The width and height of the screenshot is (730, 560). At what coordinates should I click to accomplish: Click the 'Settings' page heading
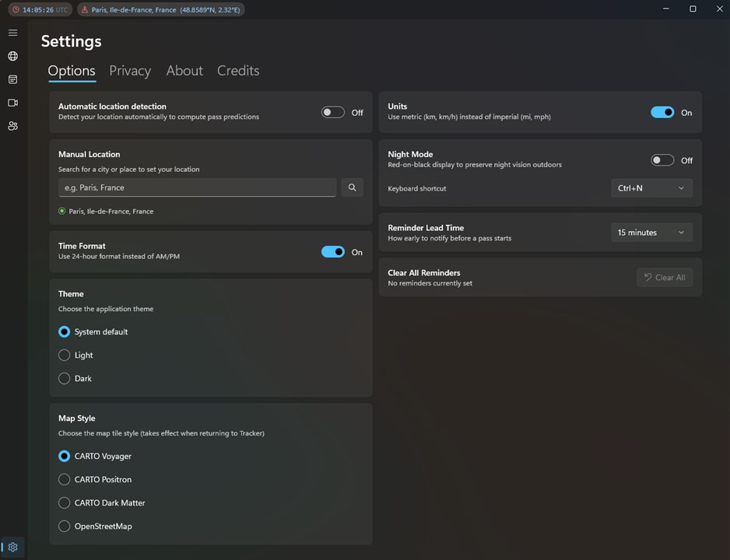click(x=72, y=41)
